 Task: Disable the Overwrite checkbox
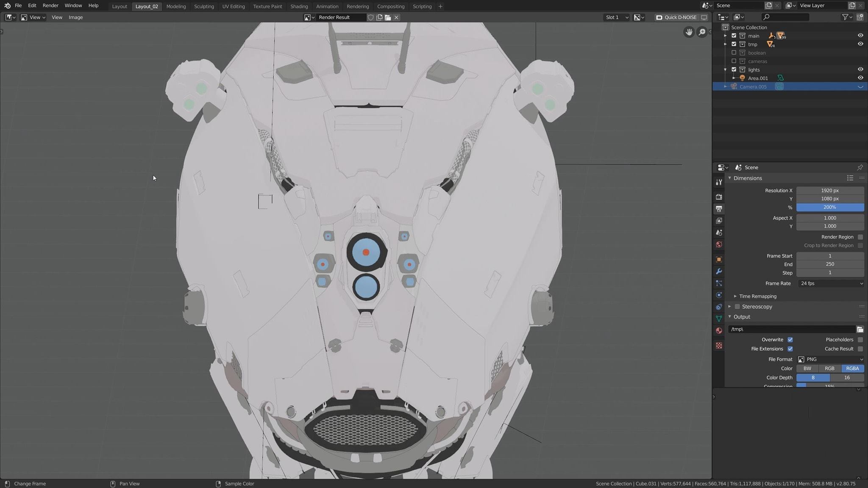pyautogui.click(x=790, y=340)
